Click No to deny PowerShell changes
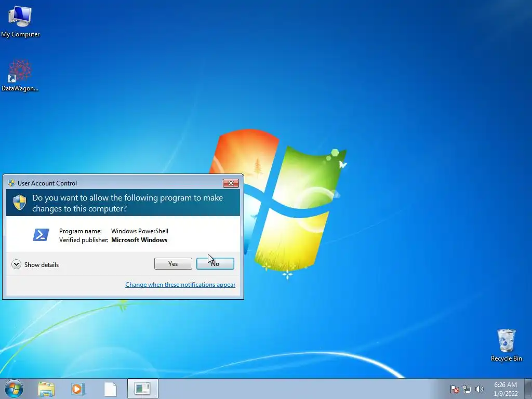The height and width of the screenshot is (399, 532). coord(215,263)
